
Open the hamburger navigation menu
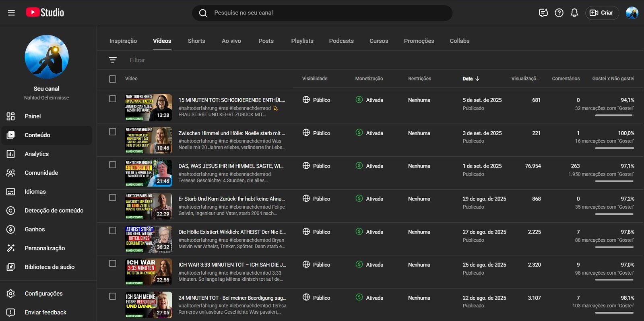[x=11, y=13]
